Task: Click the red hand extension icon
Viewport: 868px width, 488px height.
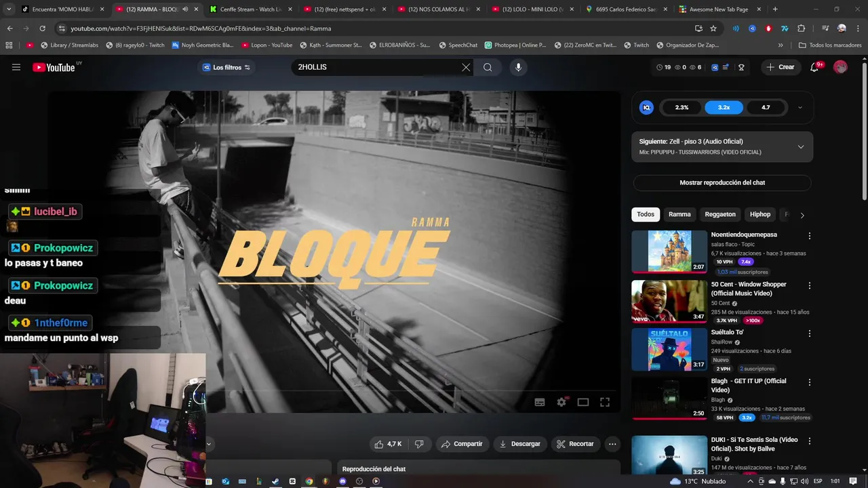Action: tap(768, 28)
